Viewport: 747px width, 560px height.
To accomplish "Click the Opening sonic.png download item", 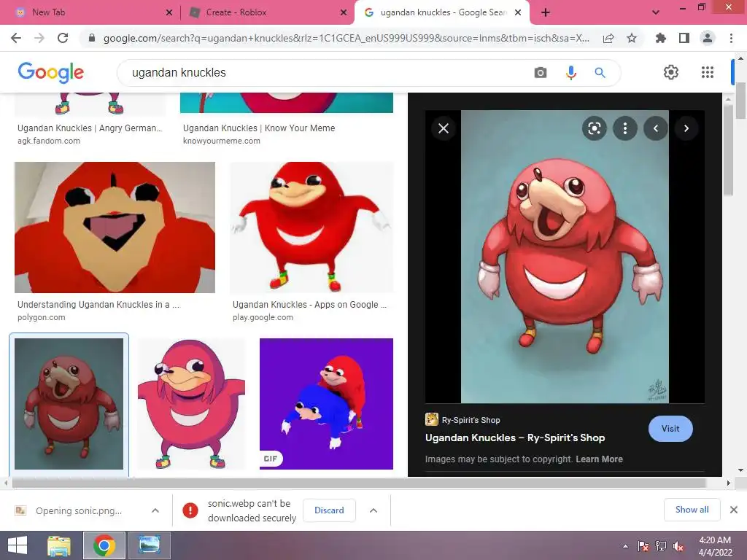I will 79,510.
